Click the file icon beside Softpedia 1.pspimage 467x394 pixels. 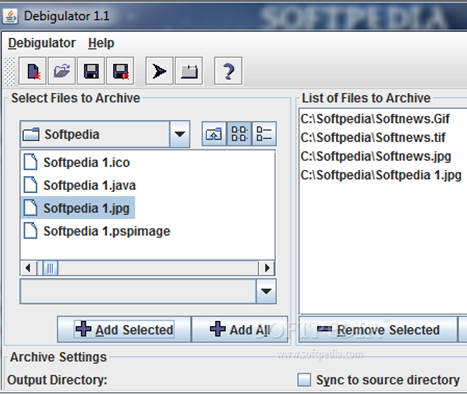31,231
